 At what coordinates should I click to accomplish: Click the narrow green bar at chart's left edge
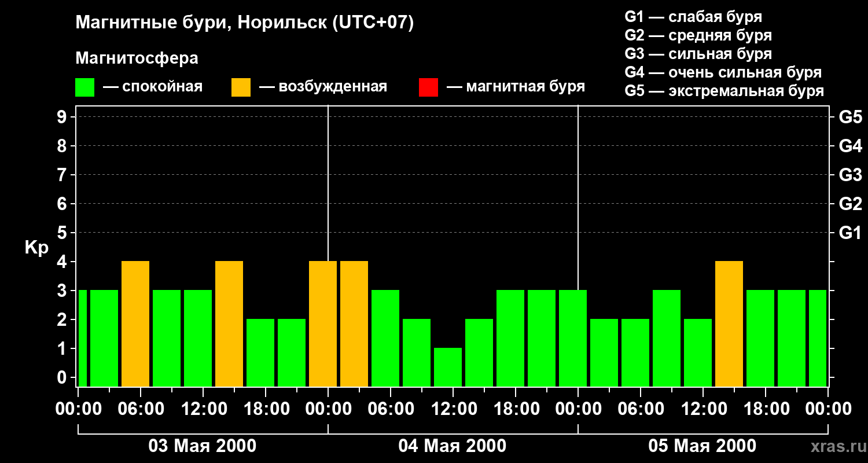point(82,338)
